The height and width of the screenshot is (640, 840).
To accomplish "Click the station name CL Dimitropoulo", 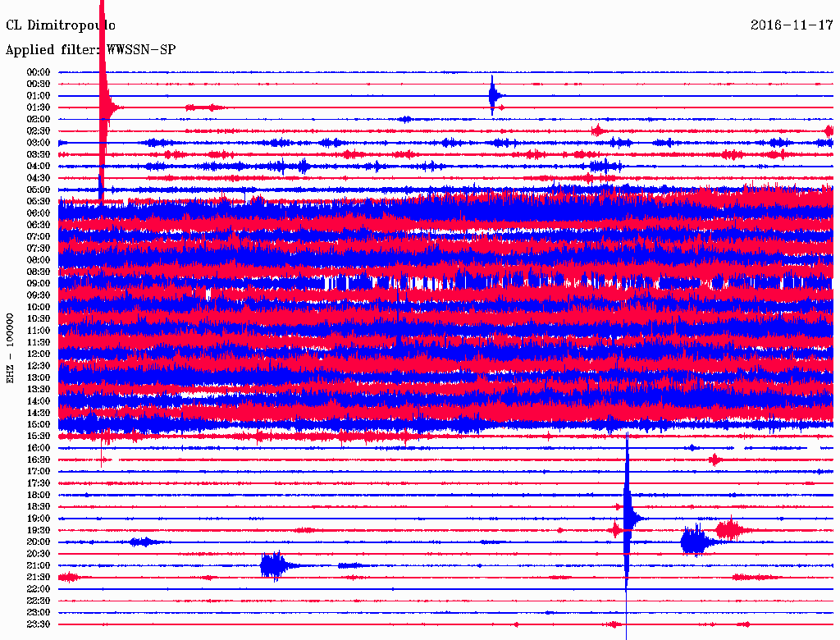I will coord(61,25).
